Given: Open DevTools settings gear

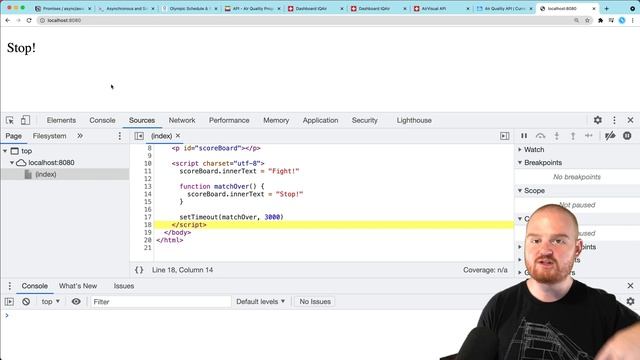Looking at the screenshot, I should 598,120.
